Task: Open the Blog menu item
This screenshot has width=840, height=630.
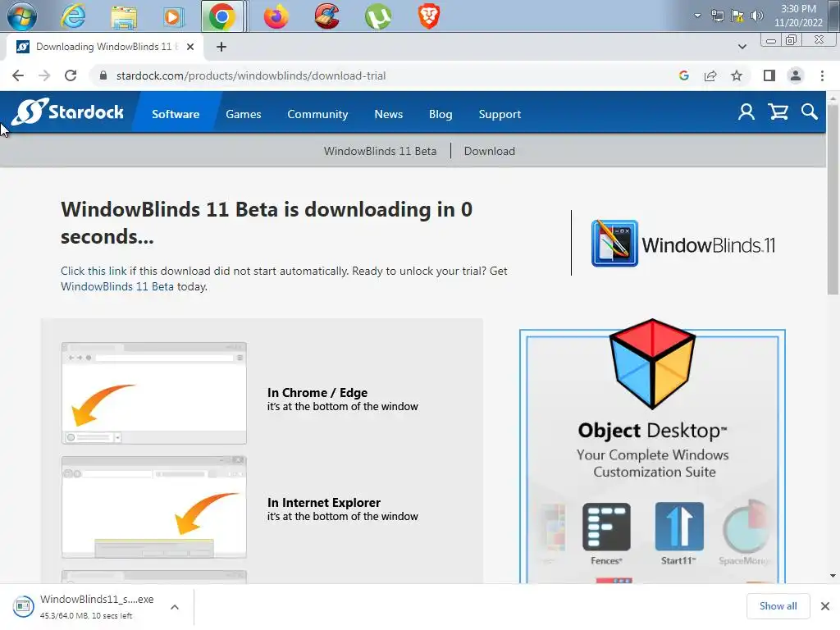Action: pos(441,114)
